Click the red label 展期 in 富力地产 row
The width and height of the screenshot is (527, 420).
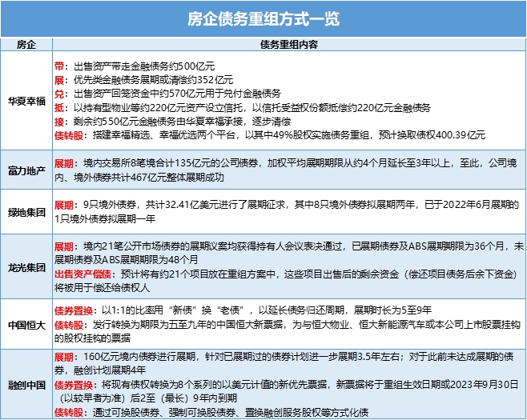64,163
